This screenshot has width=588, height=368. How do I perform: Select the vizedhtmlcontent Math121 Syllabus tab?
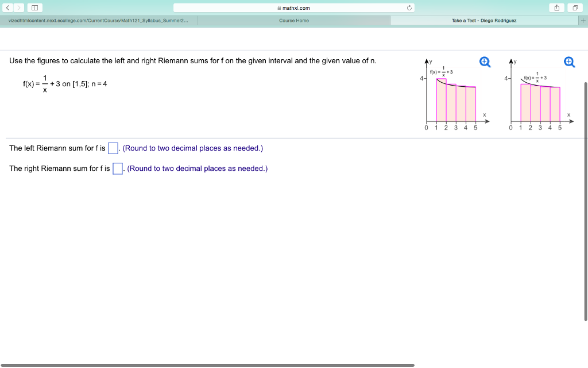[98, 20]
